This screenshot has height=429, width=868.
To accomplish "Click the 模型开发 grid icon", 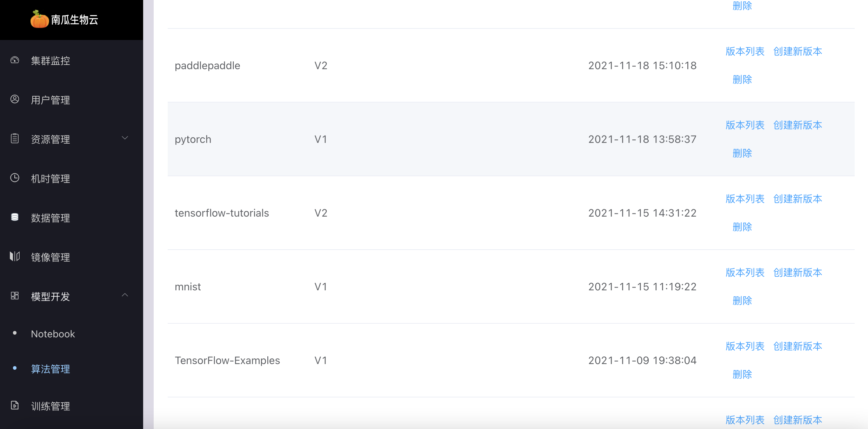I will click(x=15, y=296).
